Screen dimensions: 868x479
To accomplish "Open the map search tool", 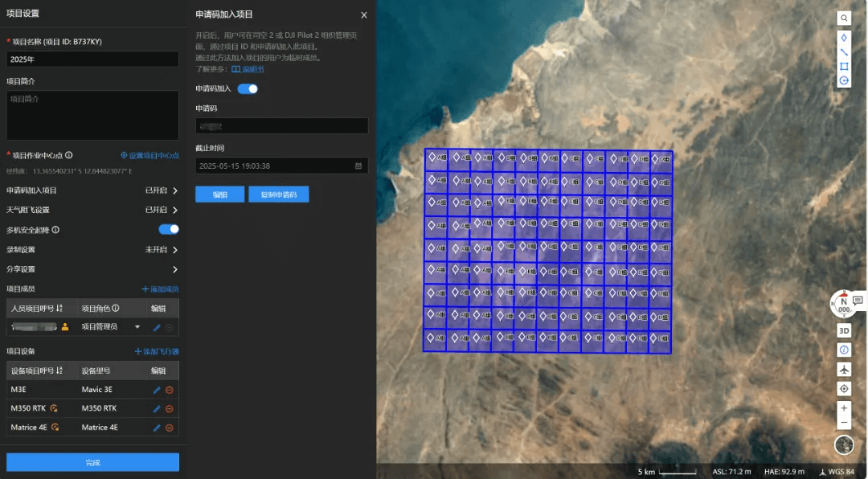I will click(844, 18).
